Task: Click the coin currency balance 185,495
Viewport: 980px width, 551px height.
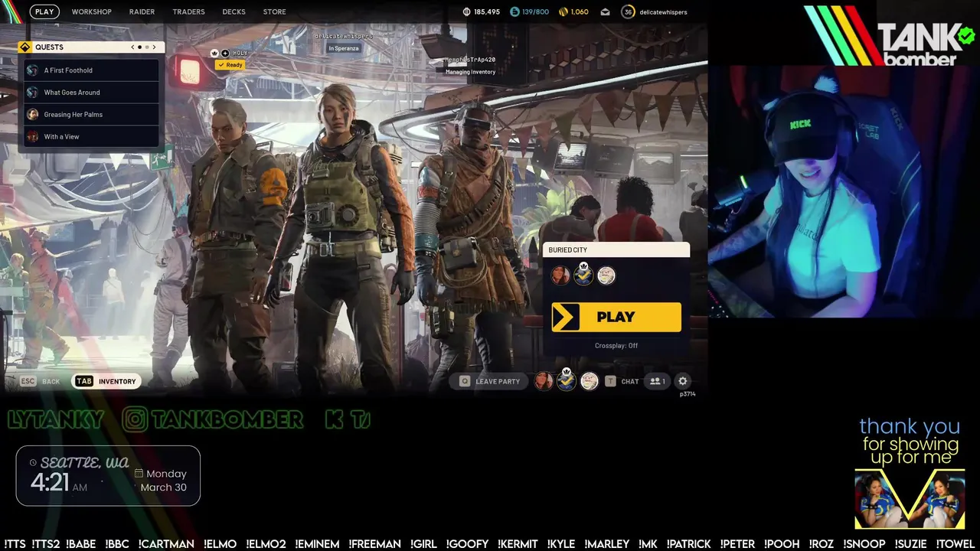Action: (482, 11)
